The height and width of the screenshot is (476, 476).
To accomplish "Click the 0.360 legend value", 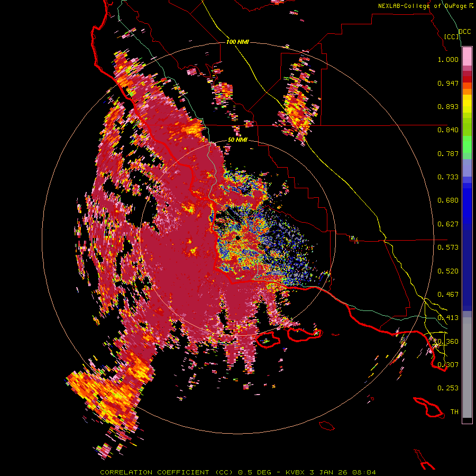I will click(x=448, y=342).
